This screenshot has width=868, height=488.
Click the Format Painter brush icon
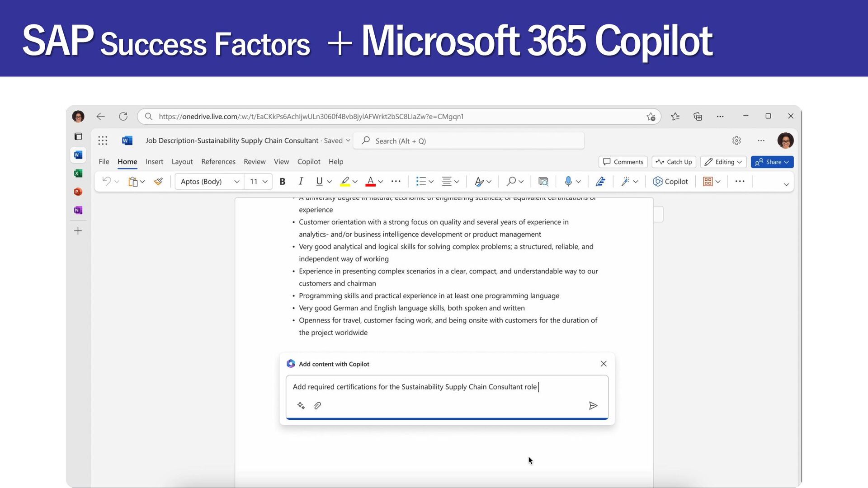(158, 182)
